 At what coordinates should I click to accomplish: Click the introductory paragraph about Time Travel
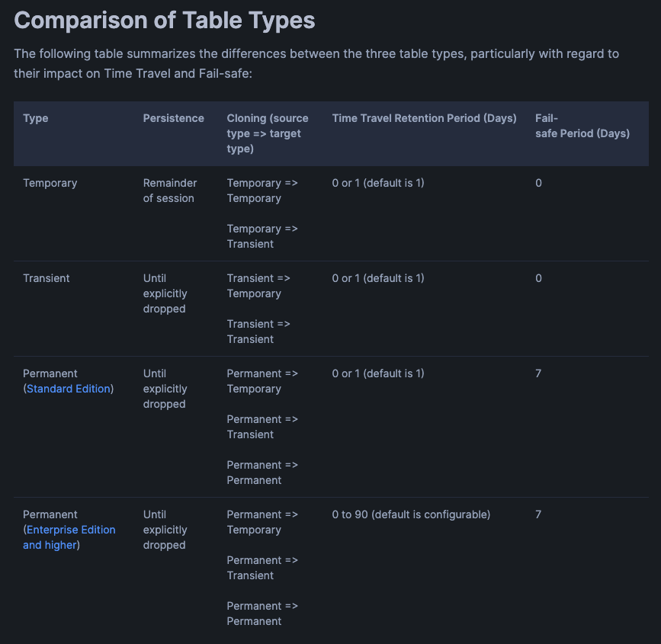click(x=316, y=63)
